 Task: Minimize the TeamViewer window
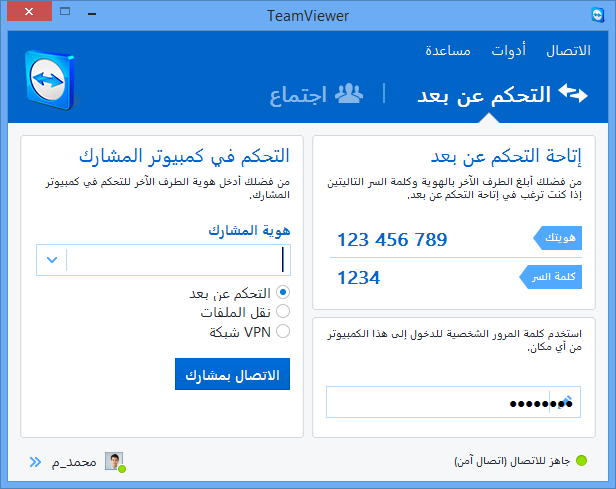(92, 13)
